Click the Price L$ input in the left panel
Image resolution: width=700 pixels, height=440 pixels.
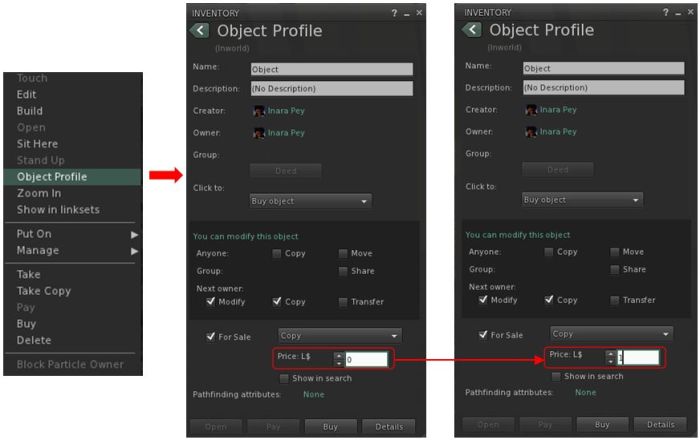click(x=366, y=360)
